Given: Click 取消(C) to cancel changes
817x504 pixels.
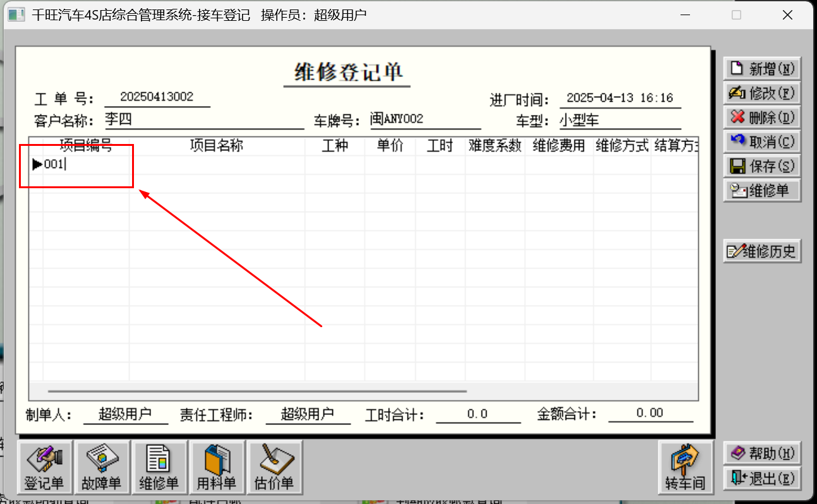Looking at the screenshot, I should (x=762, y=141).
